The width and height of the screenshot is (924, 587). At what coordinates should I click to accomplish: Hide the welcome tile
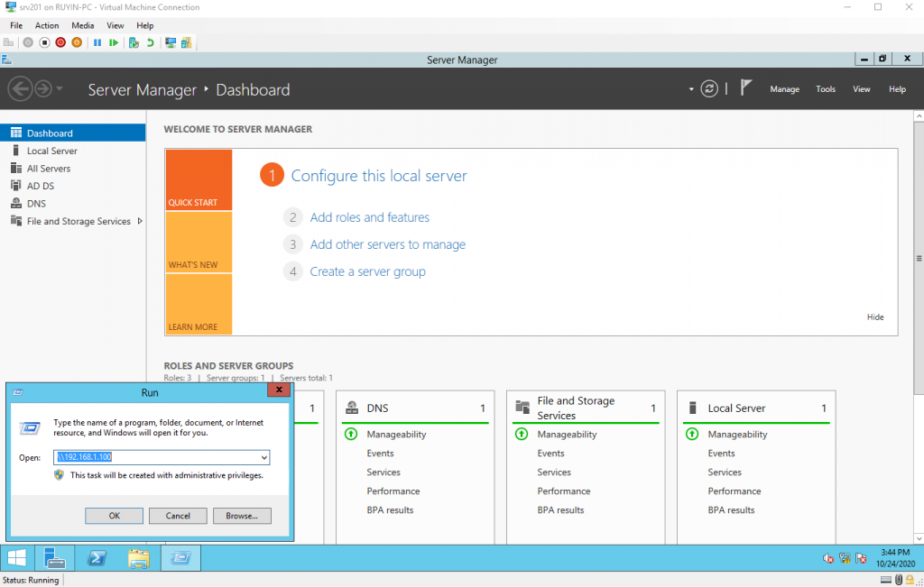875,316
